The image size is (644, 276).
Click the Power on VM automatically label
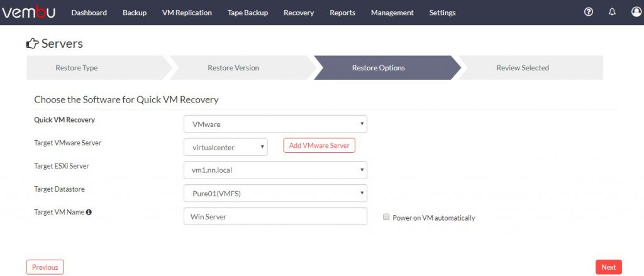[x=434, y=218]
